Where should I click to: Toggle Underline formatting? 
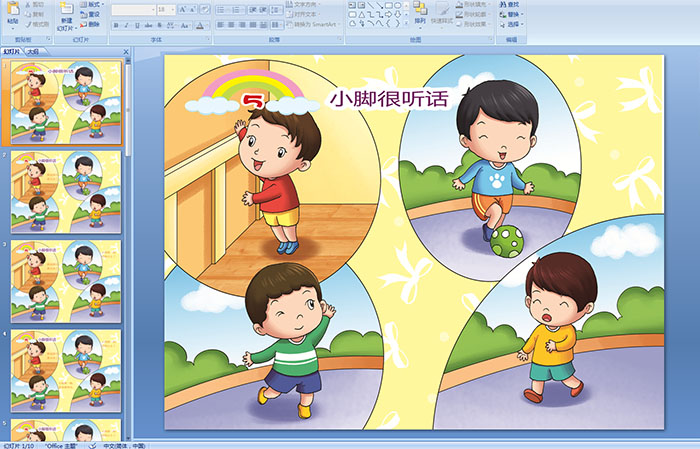pos(137,25)
